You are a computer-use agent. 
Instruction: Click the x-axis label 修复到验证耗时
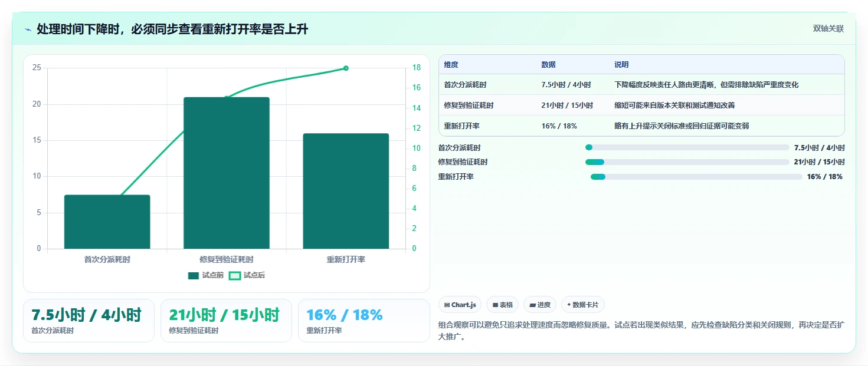[x=227, y=259]
